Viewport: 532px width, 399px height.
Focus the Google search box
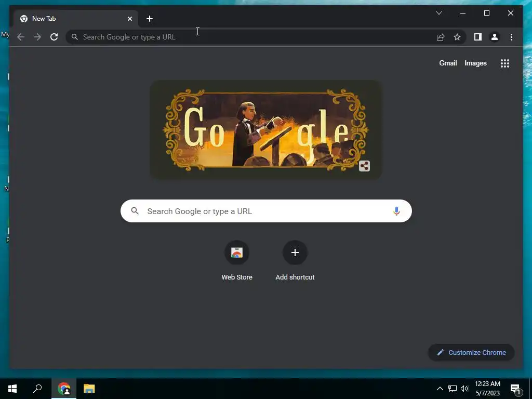[x=266, y=211]
